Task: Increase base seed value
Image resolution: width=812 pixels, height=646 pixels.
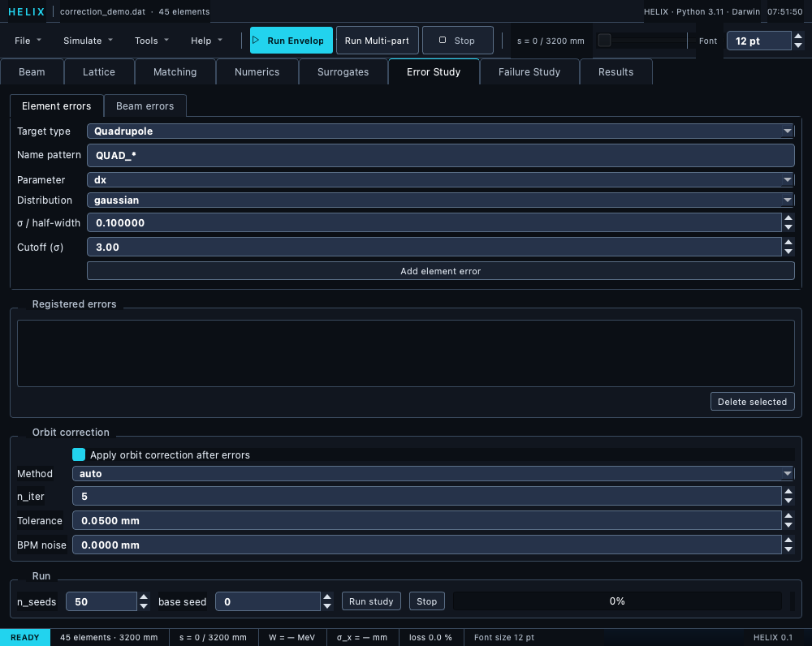Action: 327,596
